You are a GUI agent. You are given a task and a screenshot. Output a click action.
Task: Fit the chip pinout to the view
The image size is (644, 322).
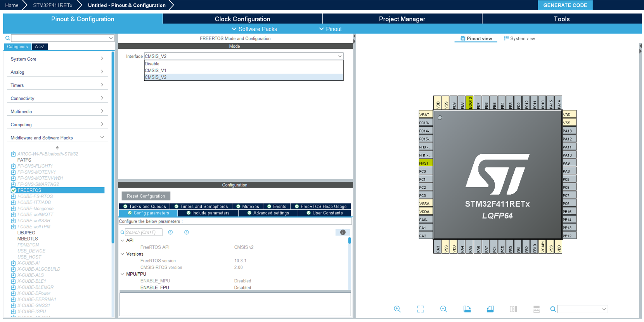point(421,309)
